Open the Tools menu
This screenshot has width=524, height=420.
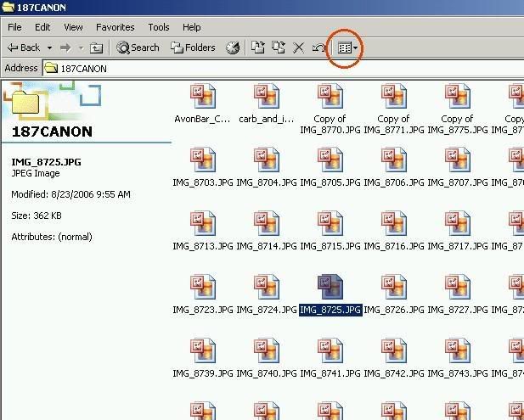coord(159,27)
